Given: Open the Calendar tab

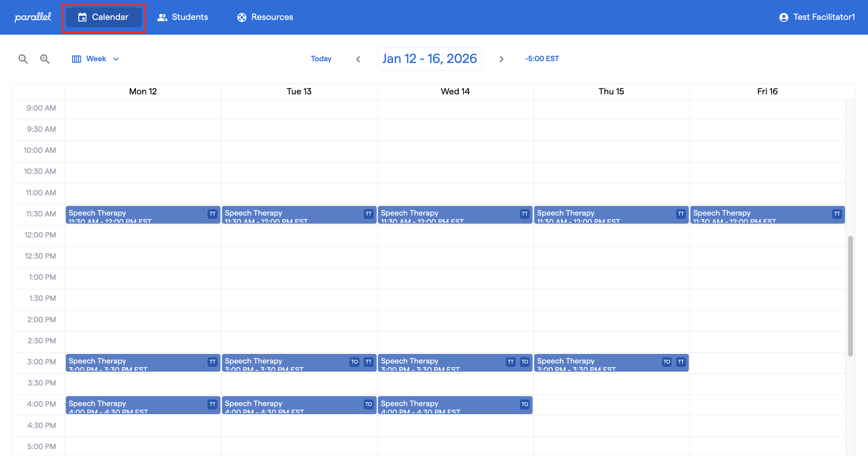Looking at the screenshot, I should point(104,17).
